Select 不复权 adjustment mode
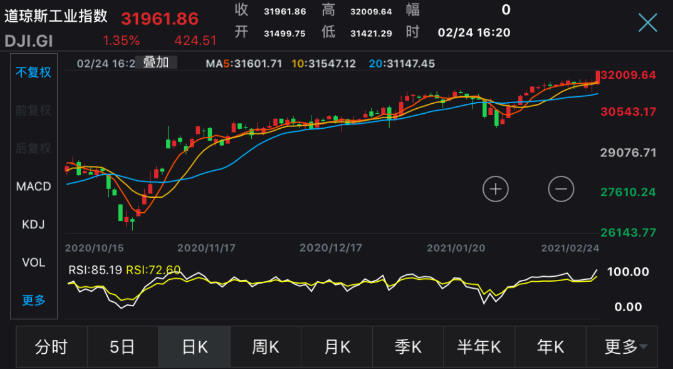Viewport: 673px width, 369px height. [33, 73]
